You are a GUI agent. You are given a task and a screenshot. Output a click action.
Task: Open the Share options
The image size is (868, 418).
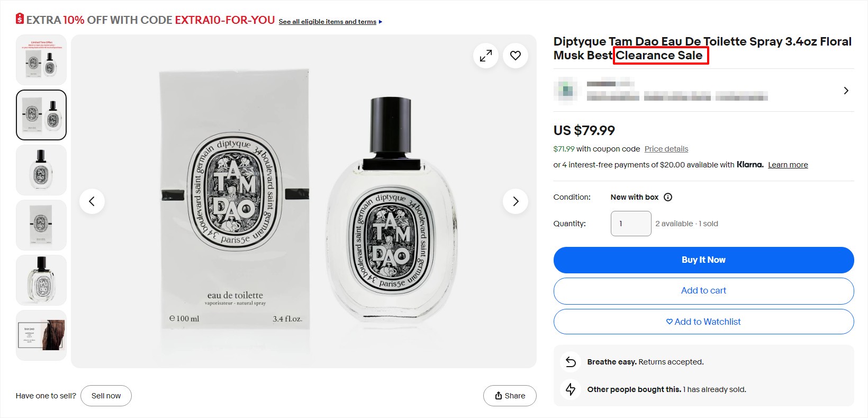coord(509,396)
